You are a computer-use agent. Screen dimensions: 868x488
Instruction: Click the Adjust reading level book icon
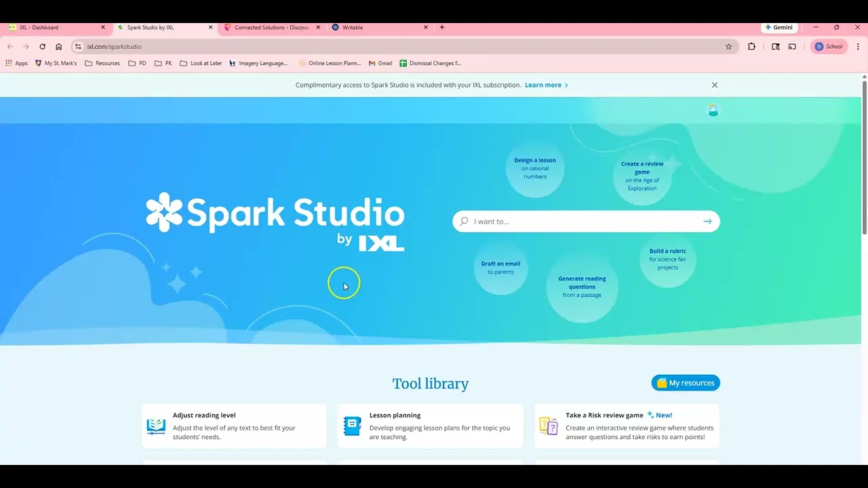point(156,426)
